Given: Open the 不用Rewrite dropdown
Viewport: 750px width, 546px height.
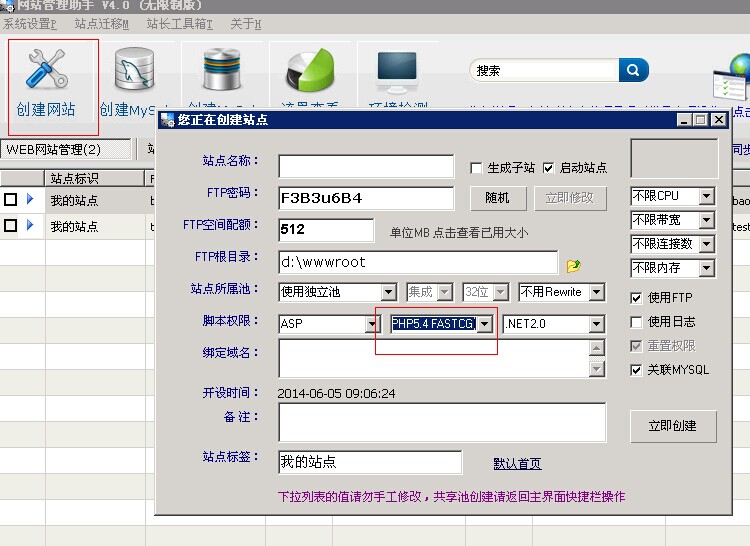Looking at the screenshot, I should pos(596,293).
